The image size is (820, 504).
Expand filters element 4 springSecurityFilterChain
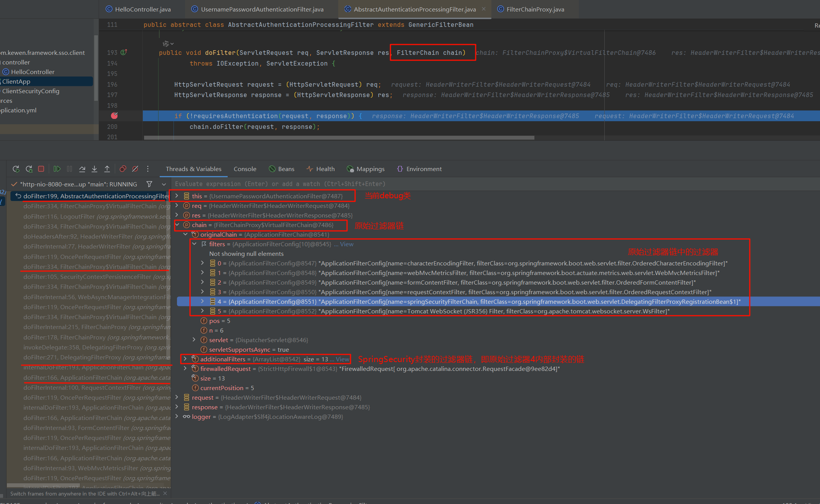coord(203,301)
